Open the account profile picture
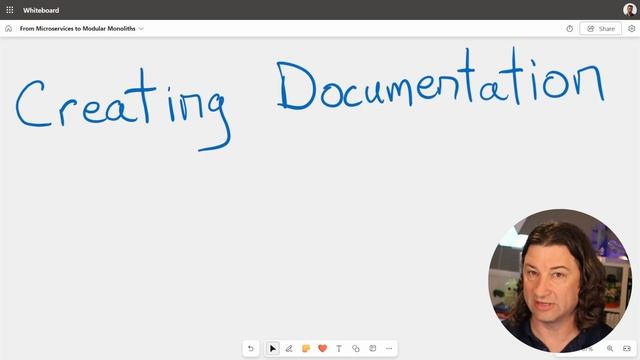The width and height of the screenshot is (640, 360). point(630,10)
